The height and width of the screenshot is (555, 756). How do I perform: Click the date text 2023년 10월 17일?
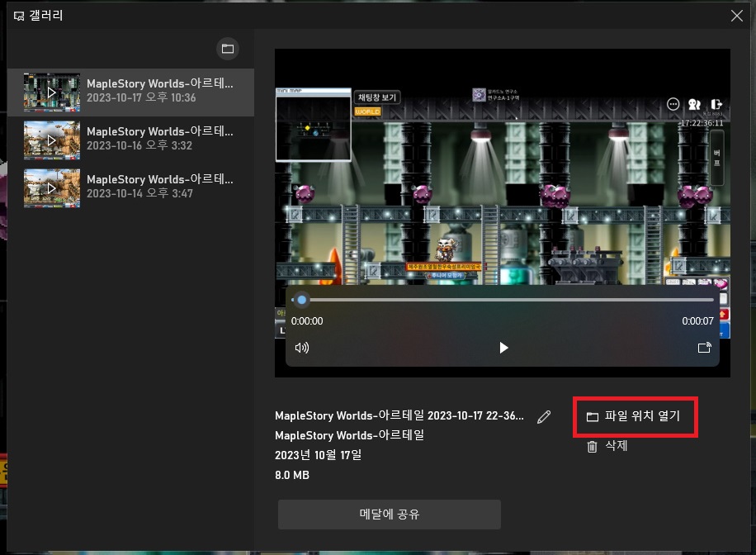(x=319, y=454)
